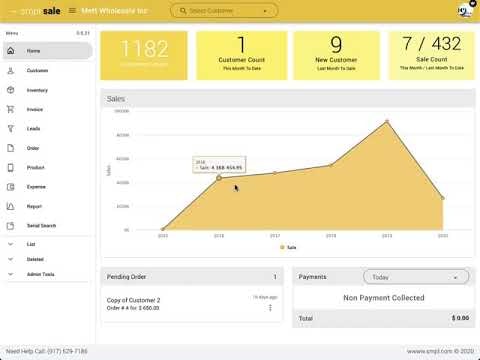480x360 pixels.
Task: Open the Expense section
Action: [x=47, y=187]
